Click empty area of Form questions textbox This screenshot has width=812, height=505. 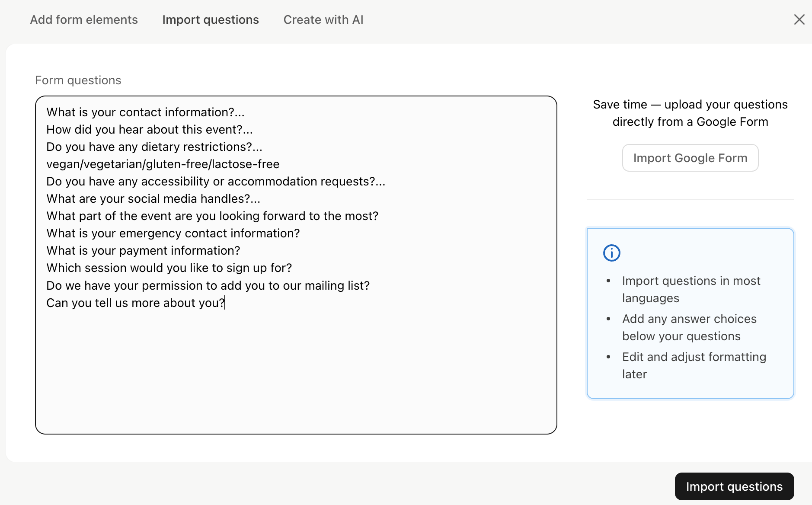296,372
